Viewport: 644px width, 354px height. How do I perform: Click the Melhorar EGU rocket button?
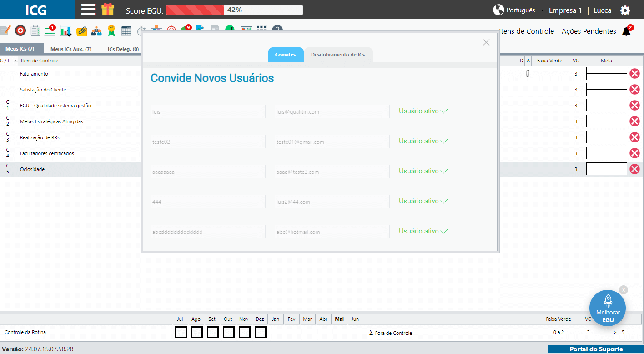608,308
